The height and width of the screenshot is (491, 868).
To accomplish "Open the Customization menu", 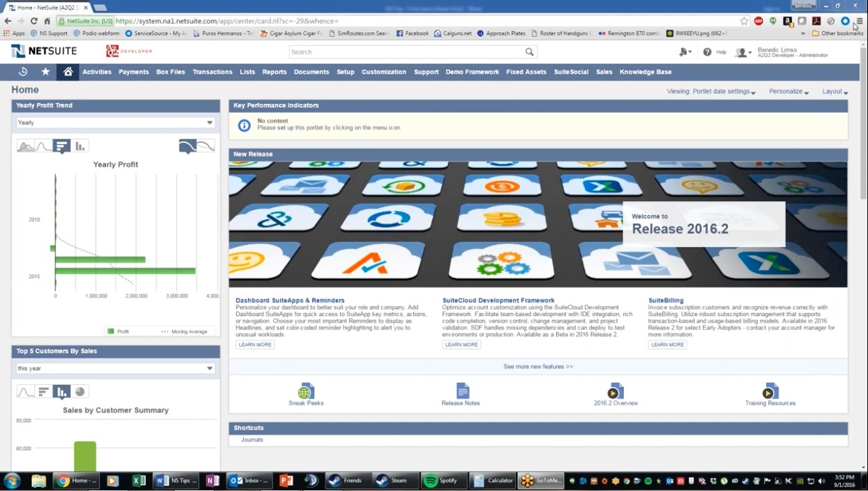I will [x=383, y=71].
